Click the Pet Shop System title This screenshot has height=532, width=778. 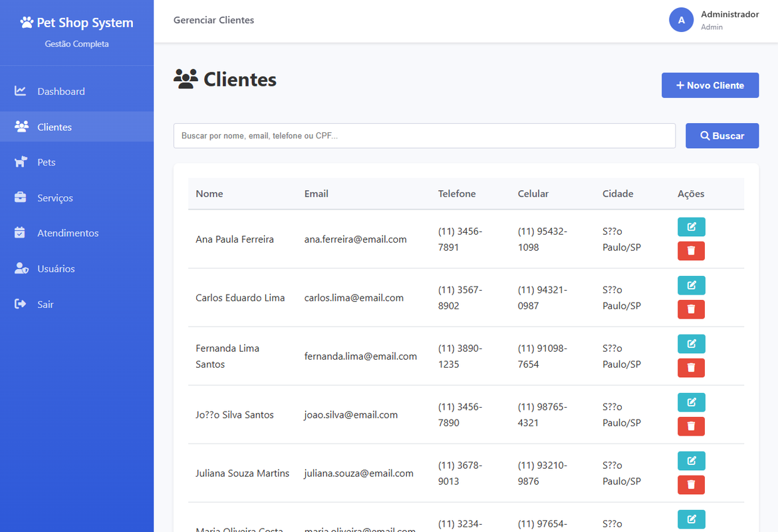85,23
